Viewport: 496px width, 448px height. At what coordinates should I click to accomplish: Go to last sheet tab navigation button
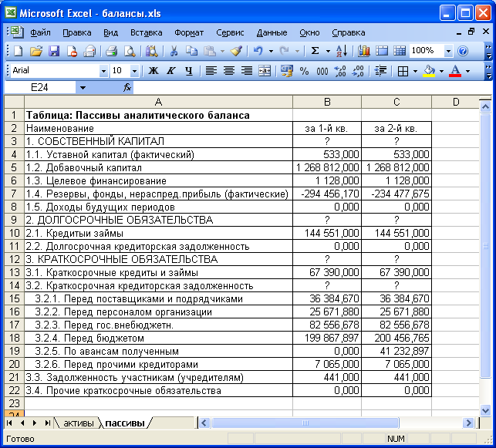click(x=48, y=423)
